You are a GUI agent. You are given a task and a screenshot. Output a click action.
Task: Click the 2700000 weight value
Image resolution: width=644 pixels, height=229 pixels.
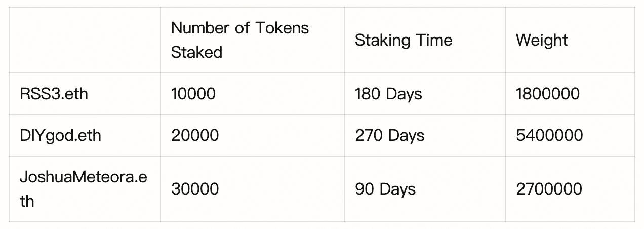tap(549, 189)
